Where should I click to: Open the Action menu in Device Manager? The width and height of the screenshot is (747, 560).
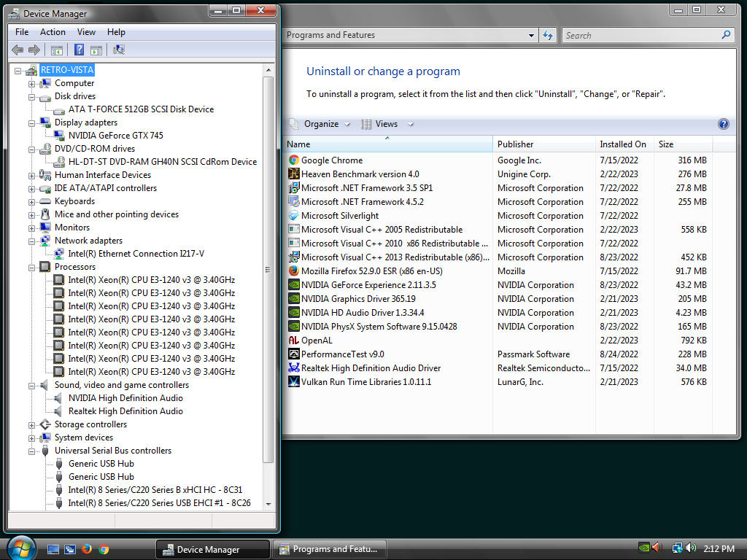53,31
